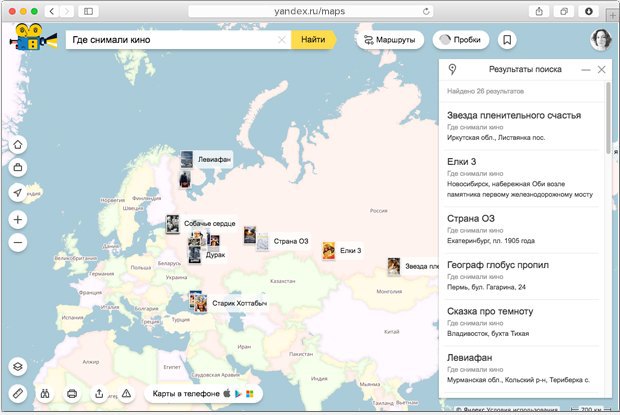The image size is (620, 415).
Task: Open result 'Географ глобус пропил'
Action: 522,276
